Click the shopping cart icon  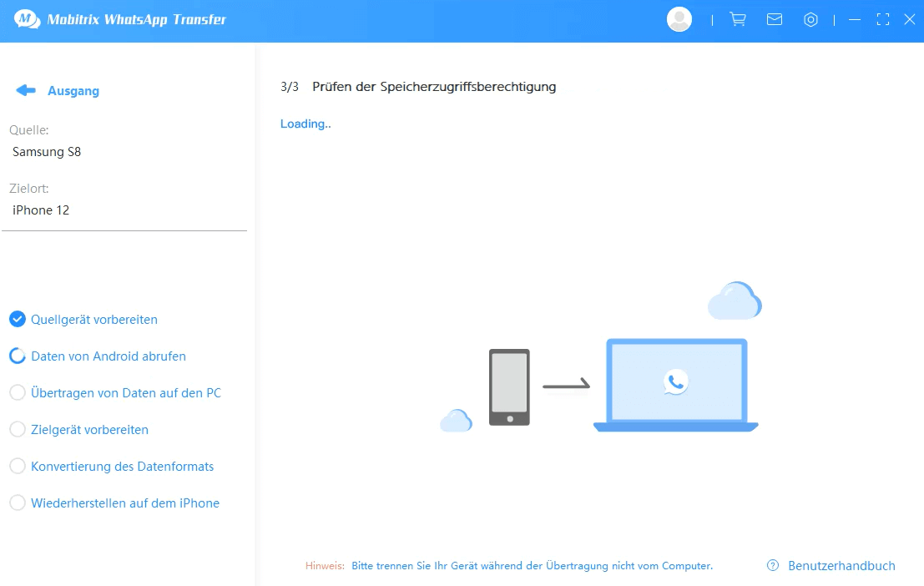coord(737,18)
